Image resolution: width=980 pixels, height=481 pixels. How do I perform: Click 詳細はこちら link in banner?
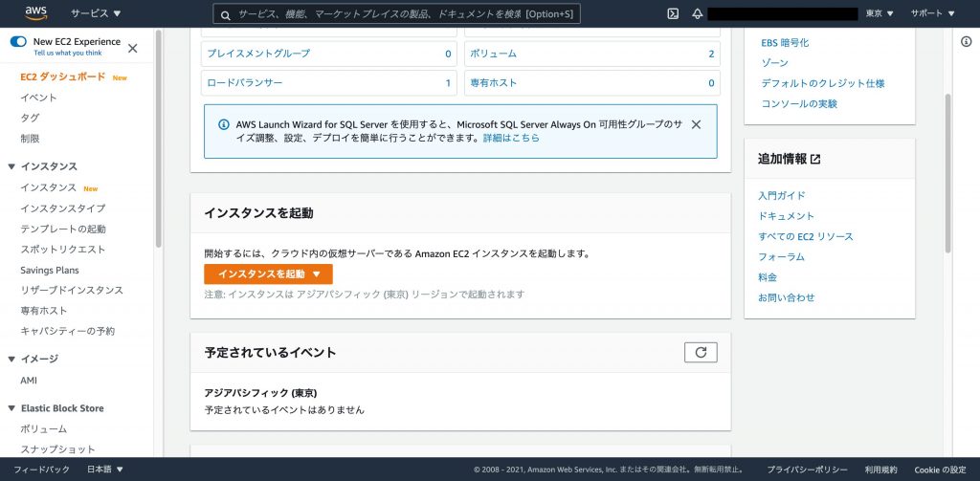(511, 138)
